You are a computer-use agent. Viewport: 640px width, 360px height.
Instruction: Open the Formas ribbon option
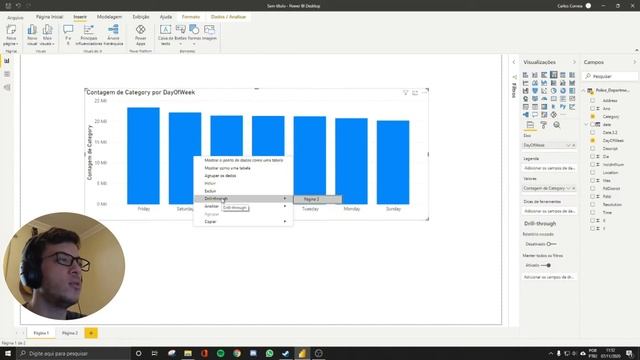(194, 35)
